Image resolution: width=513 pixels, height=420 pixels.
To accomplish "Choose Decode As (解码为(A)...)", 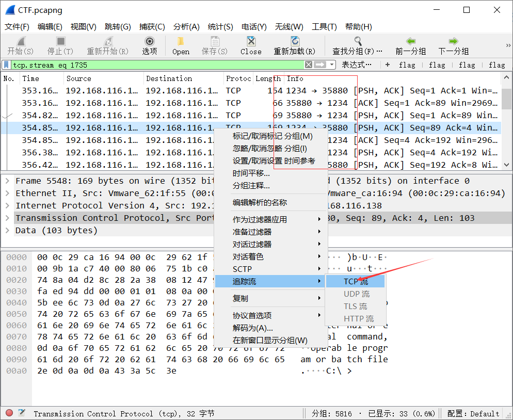I will tap(271, 328).
